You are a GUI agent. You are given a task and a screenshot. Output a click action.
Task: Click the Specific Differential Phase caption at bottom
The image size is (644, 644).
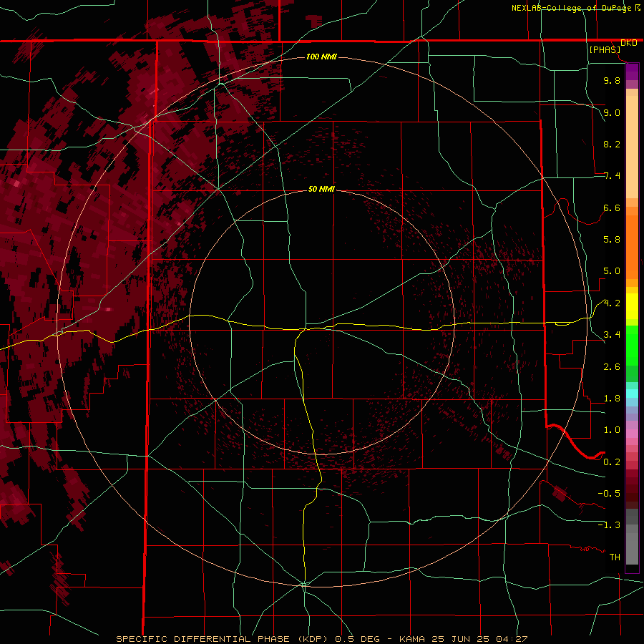click(321, 639)
